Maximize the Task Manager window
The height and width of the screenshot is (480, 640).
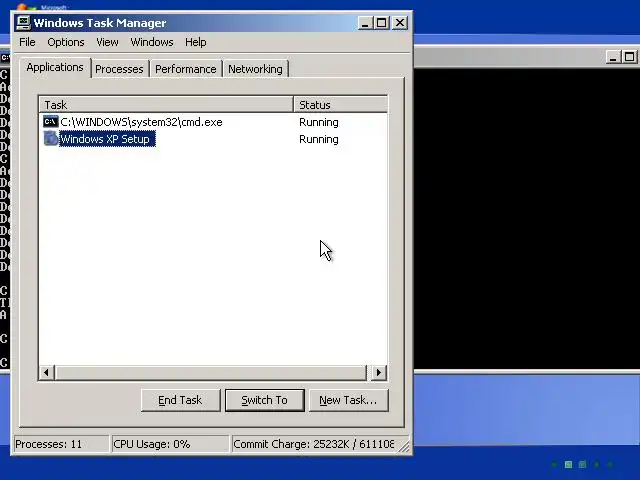point(382,23)
